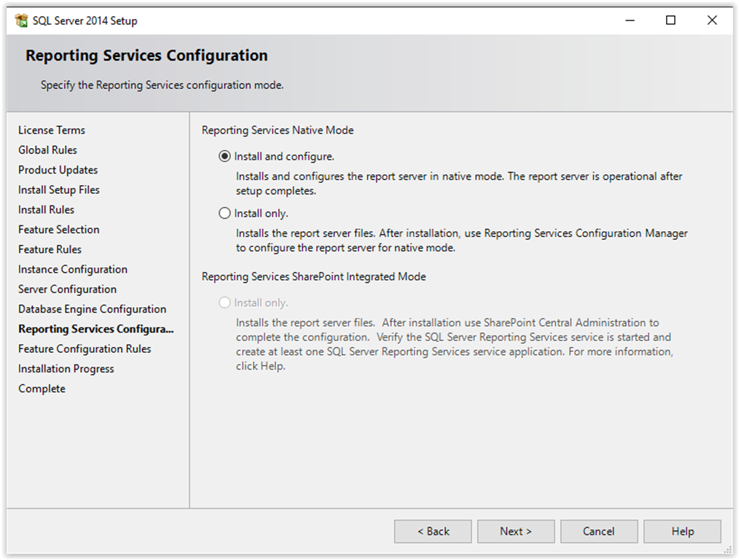Click the 'Reporting Services Native Mode' heading
739x560 pixels.
[x=278, y=130]
